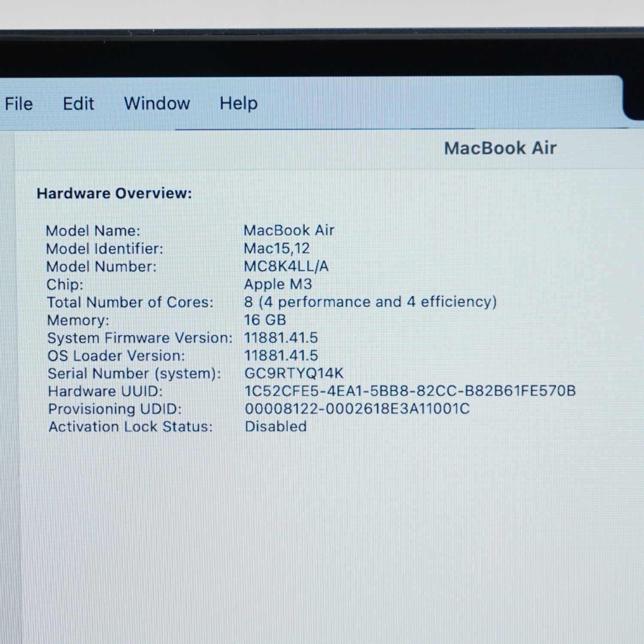Select the Serial Number (system) label
Screen dimensions: 644x644
pyautogui.click(x=134, y=374)
